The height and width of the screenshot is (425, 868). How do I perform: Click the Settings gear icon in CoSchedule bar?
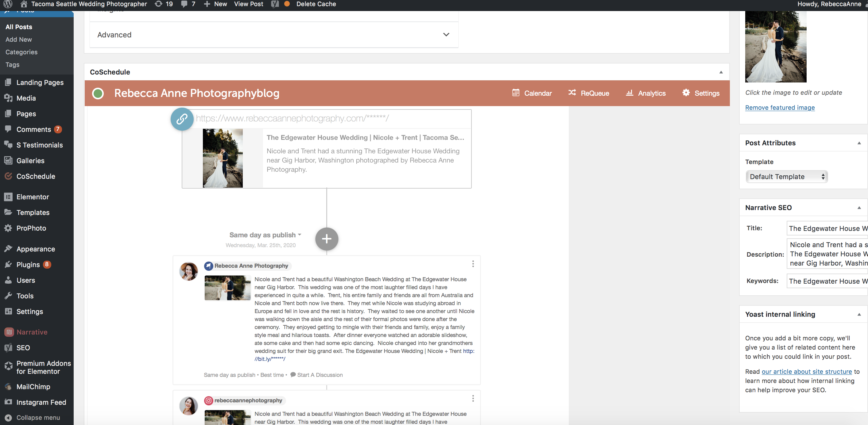[686, 93]
